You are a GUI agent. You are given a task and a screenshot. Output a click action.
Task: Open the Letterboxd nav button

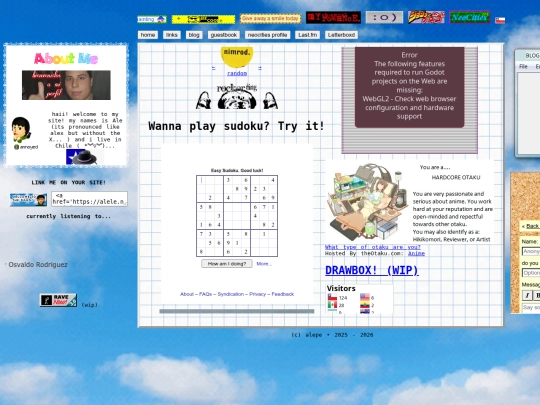tap(341, 35)
